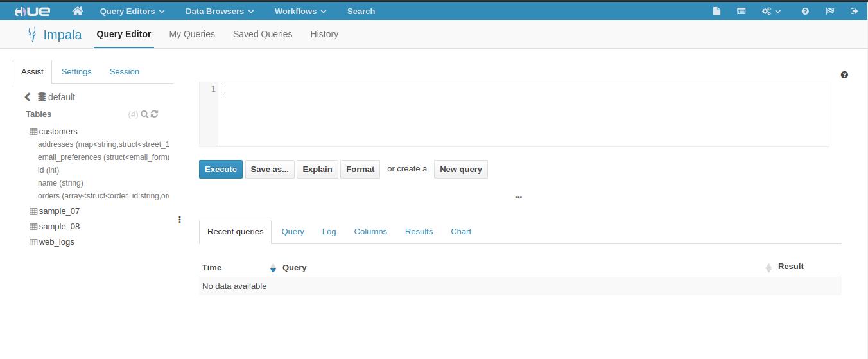Select the Settings tab
Viewport: 868px width, 359px height.
(x=76, y=72)
